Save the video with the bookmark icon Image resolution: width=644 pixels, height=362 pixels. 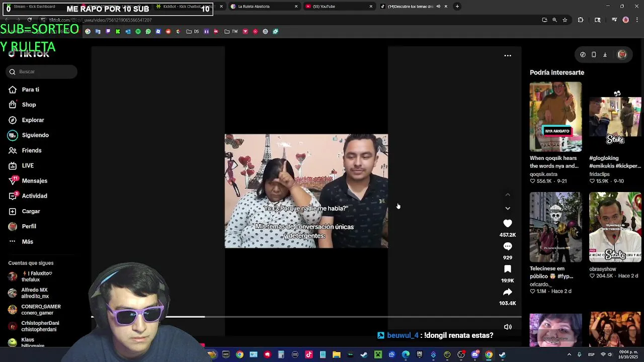point(508,269)
